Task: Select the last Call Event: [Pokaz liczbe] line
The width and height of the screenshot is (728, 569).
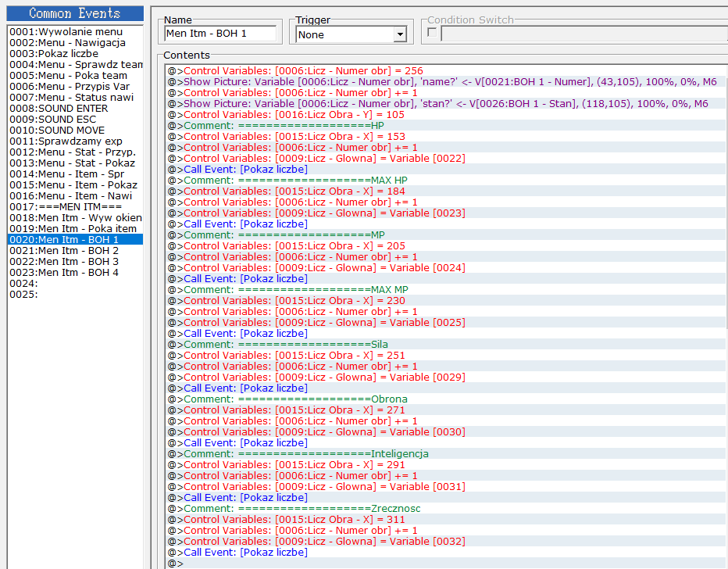Action: coord(445,553)
